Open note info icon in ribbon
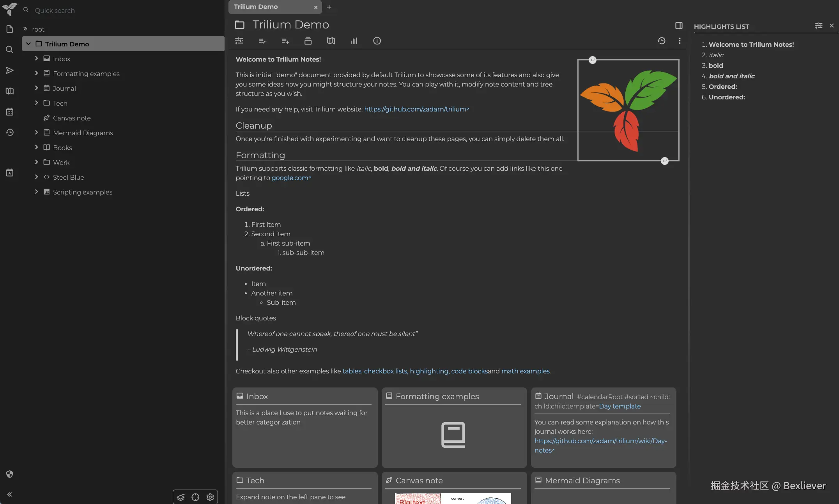The width and height of the screenshot is (839, 504). coord(377,41)
